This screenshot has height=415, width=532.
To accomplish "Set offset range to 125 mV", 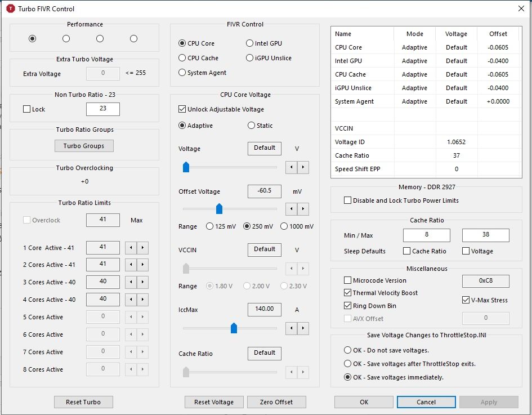I will (x=221, y=226).
